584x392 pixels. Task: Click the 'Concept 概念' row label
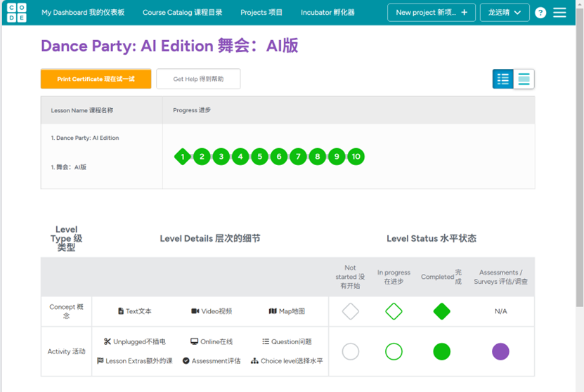coord(66,311)
